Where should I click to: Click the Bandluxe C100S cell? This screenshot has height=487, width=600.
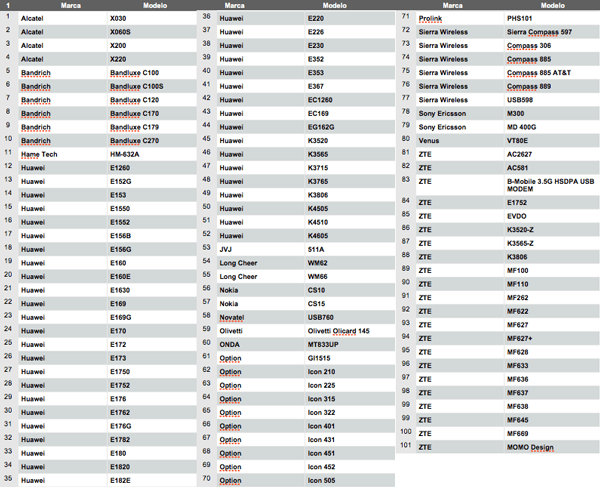click(x=152, y=86)
